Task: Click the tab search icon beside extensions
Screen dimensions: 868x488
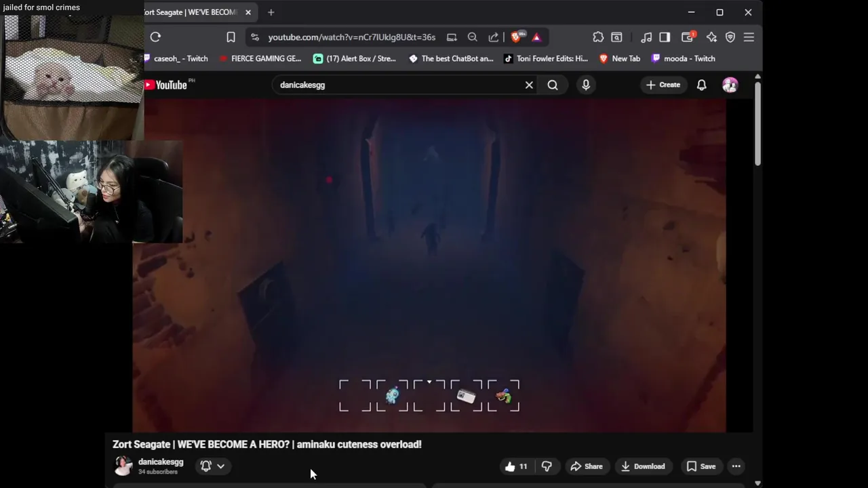Action: click(x=616, y=37)
